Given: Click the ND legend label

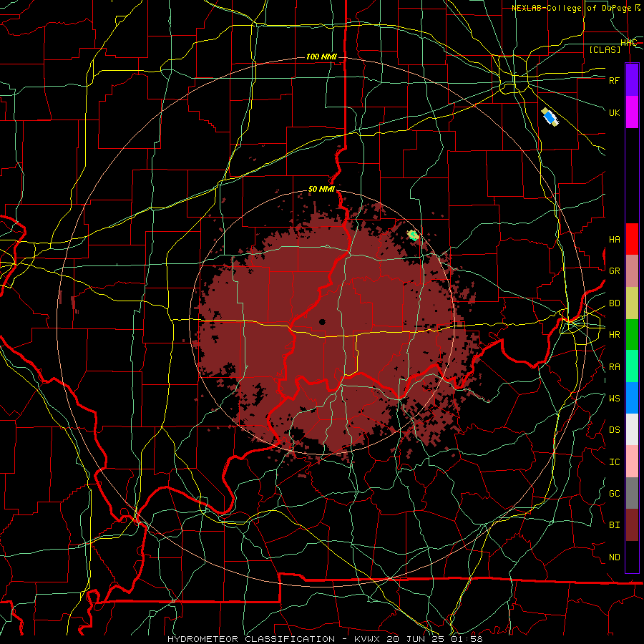Looking at the screenshot, I should point(615,557).
